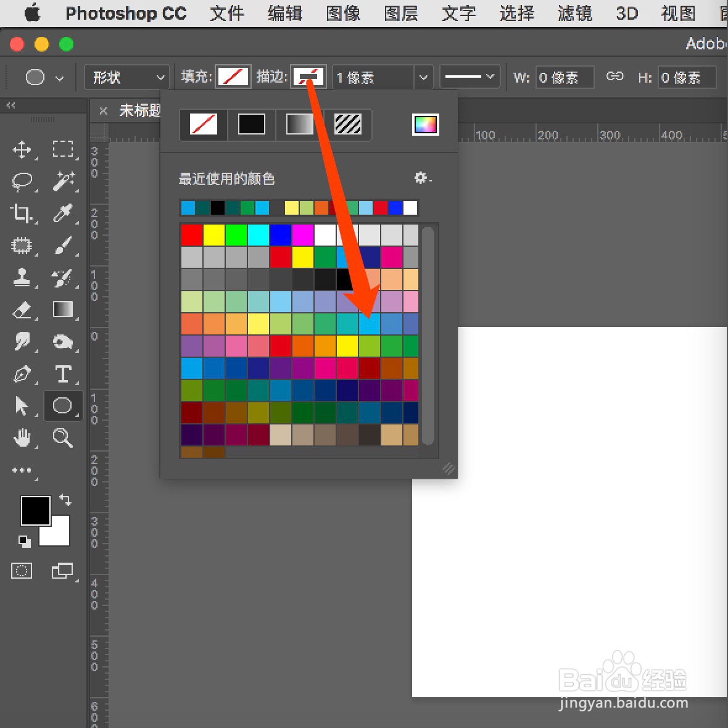The width and height of the screenshot is (728, 728).
Task: Toggle Quick Mask mode
Action: [x=22, y=571]
